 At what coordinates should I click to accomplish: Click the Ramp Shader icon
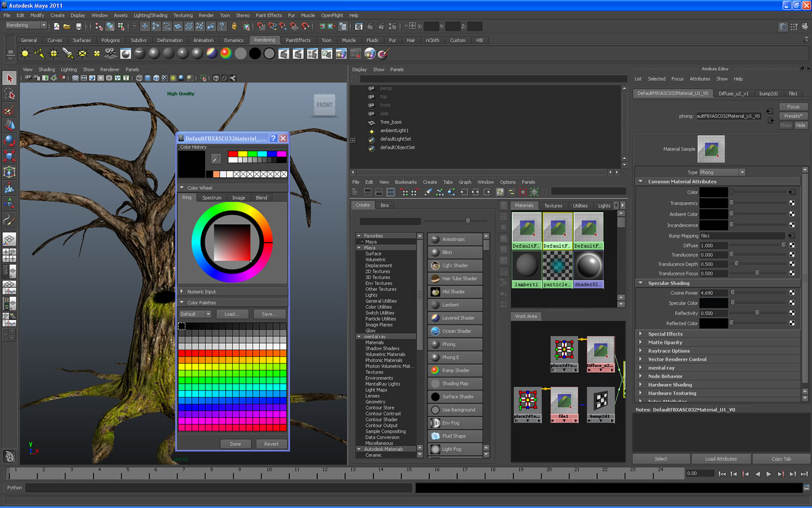click(x=435, y=370)
